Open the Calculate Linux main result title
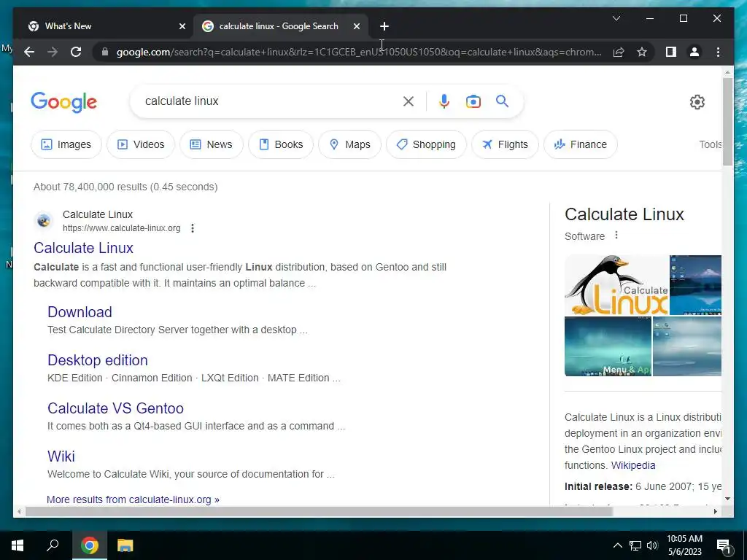The image size is (747, 560). click(83, 248)
